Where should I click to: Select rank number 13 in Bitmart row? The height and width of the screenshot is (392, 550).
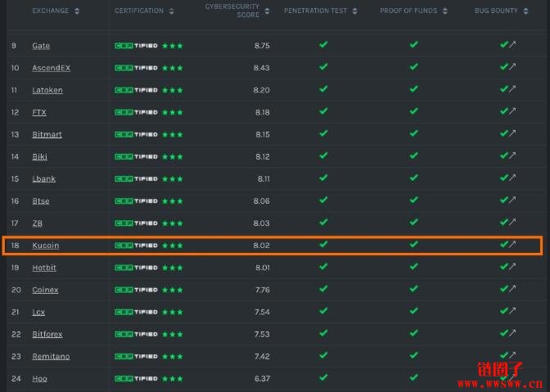pyautogui.click(x=15, y=135)
